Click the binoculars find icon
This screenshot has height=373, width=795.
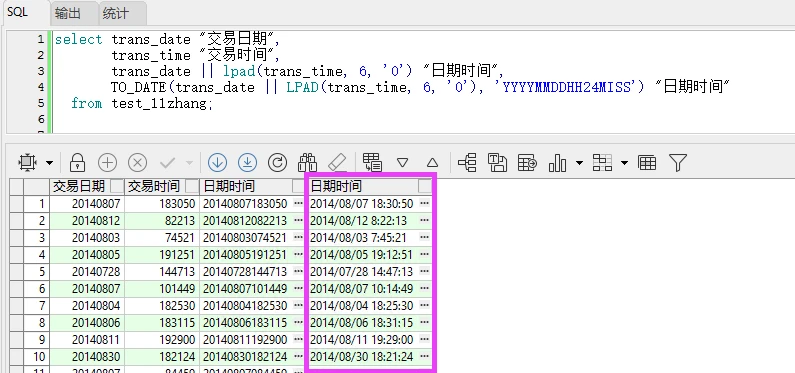pyautogui.click(x=307, y=163)
